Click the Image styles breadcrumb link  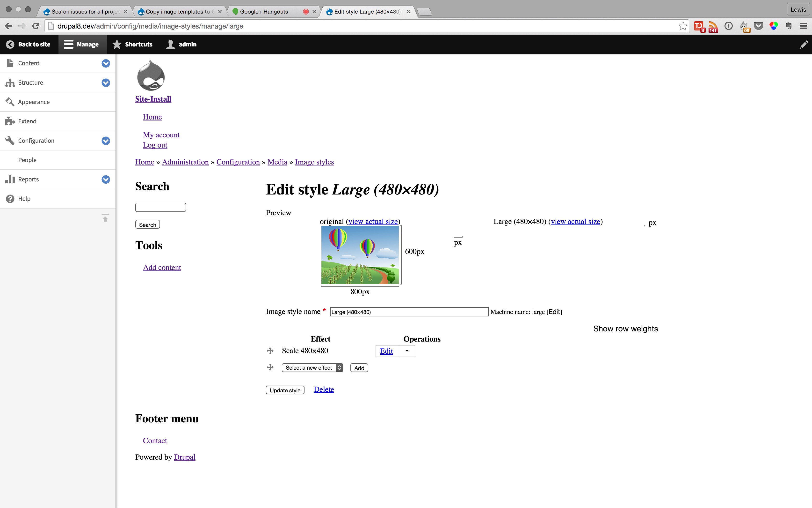click(x=314, y=162)
